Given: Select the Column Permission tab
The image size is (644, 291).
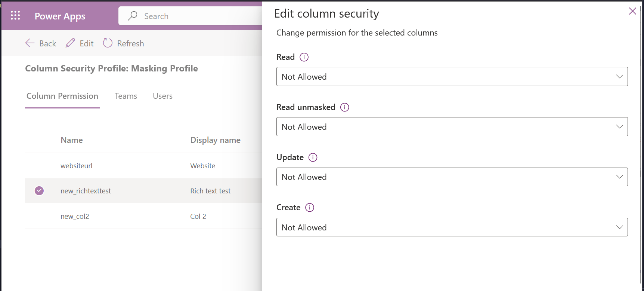Looking at the screenshot, I should pos(62,96).
